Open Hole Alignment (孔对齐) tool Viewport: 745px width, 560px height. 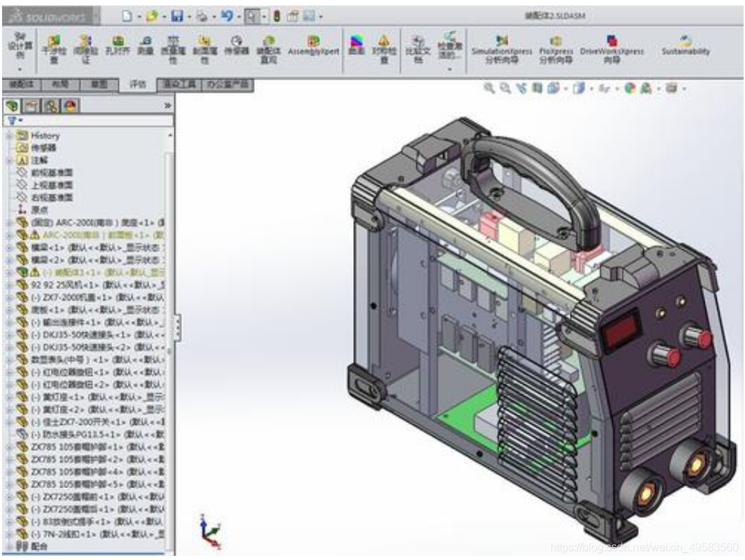tap(117, 46)
